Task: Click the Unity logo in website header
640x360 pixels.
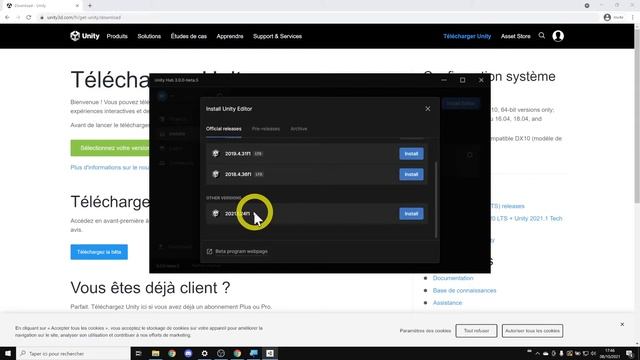Action: pyautogui.click(x=84, y=36)
